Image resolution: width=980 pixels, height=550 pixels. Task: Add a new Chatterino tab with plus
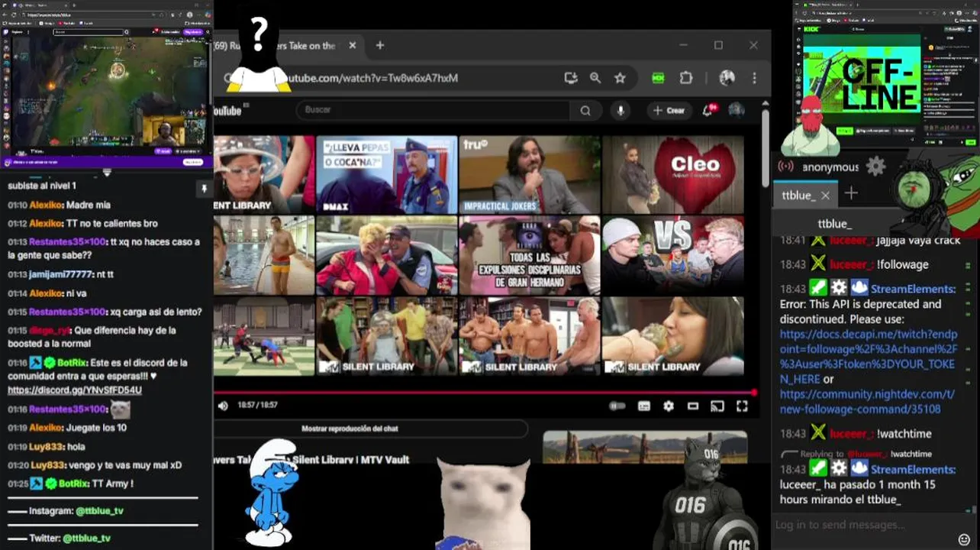pos(851,194)
